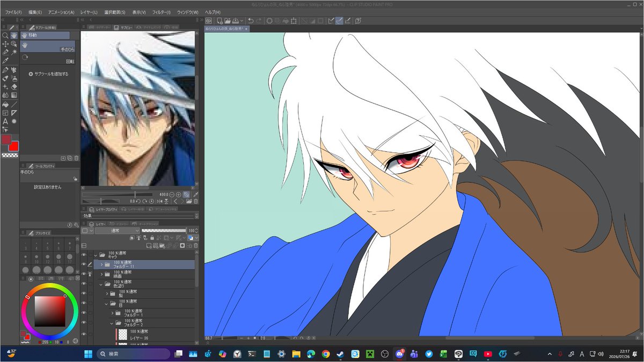
Task: Select the Eraser tool
Action: pyautogui.click(x=14, y=86)
